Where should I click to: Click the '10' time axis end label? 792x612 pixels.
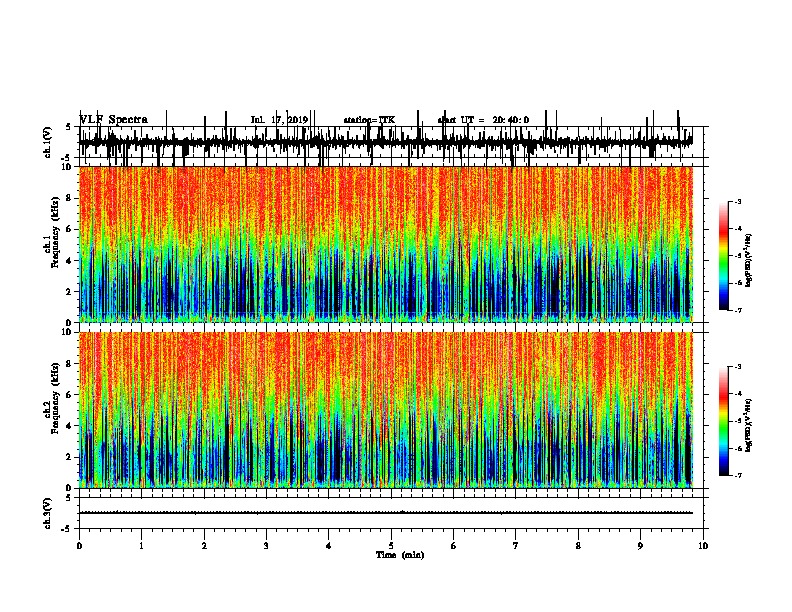[703, 546]
